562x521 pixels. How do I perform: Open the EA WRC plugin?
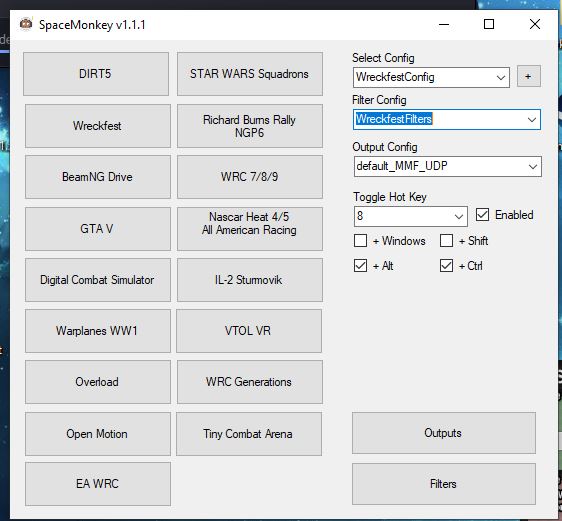[97, 484]
